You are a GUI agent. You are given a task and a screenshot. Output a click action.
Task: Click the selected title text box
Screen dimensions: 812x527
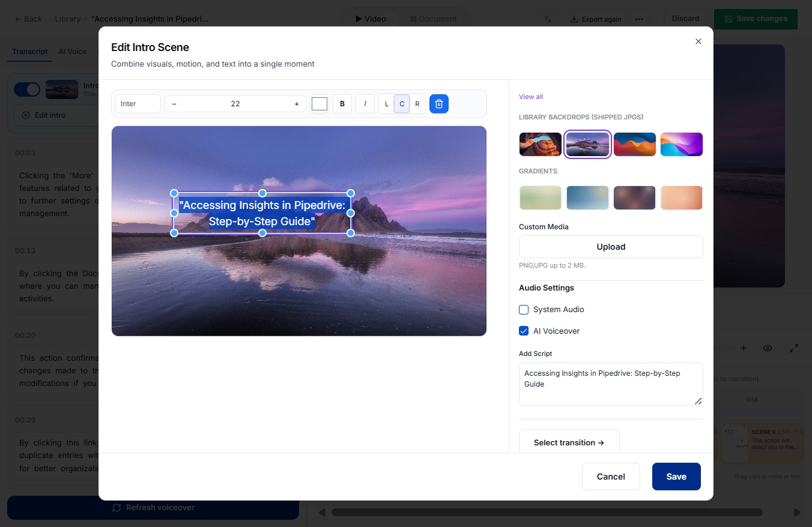coord(262,213)
